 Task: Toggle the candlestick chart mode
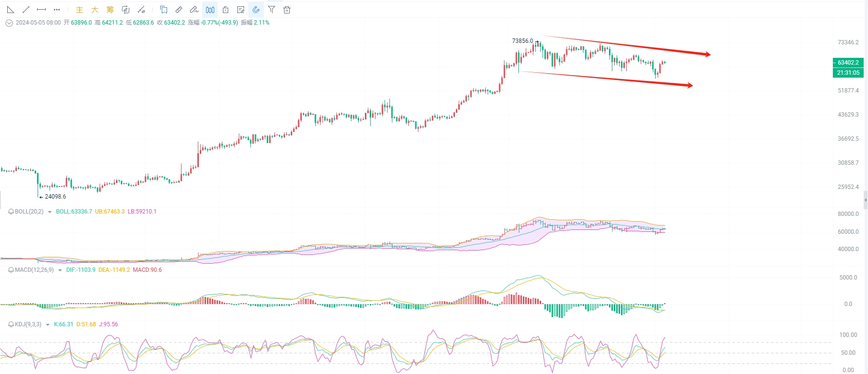coord(210,10)
